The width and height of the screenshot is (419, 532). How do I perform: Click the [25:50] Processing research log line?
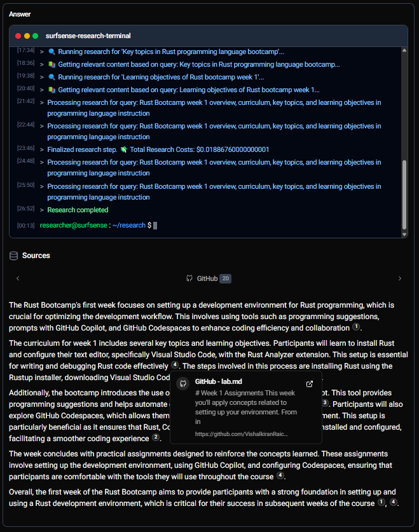pyautogui.click(x=214, y=192)
